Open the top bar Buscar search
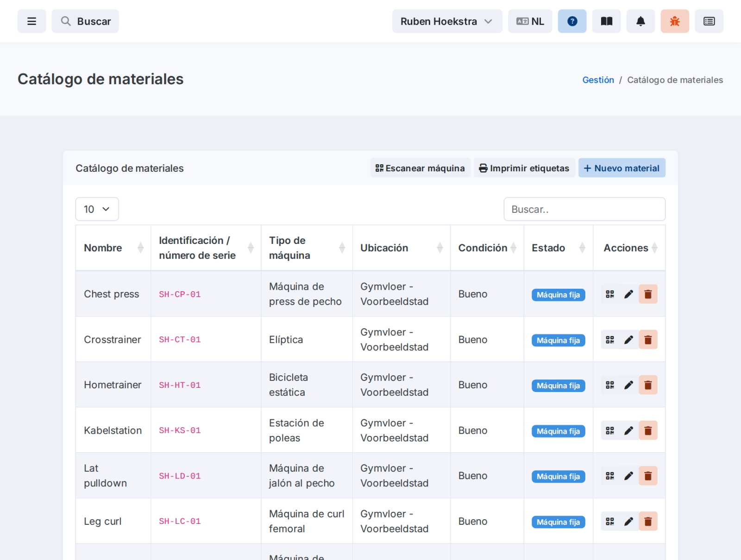 pyautogui.click(x=85, y=21)
